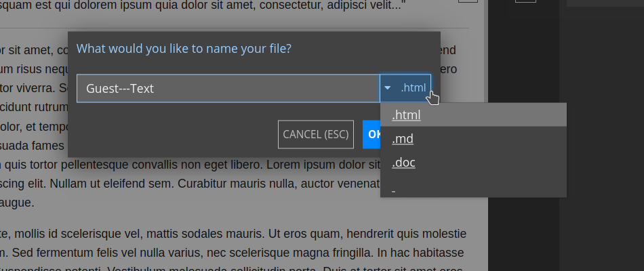Click the filename field containing Guest---Text

pos(228,88)
